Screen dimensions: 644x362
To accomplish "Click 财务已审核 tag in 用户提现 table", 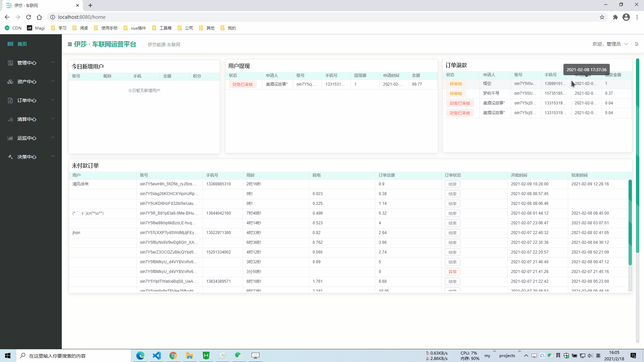I will (243, 84).
